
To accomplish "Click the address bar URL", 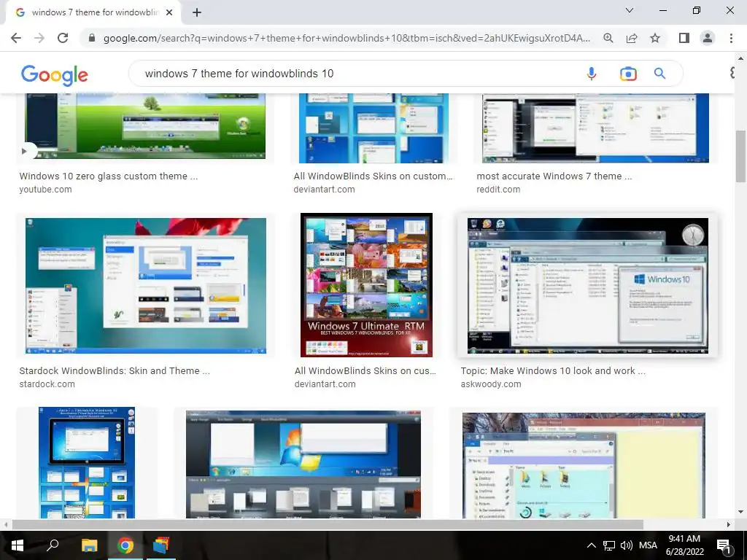I will [347, 38].
